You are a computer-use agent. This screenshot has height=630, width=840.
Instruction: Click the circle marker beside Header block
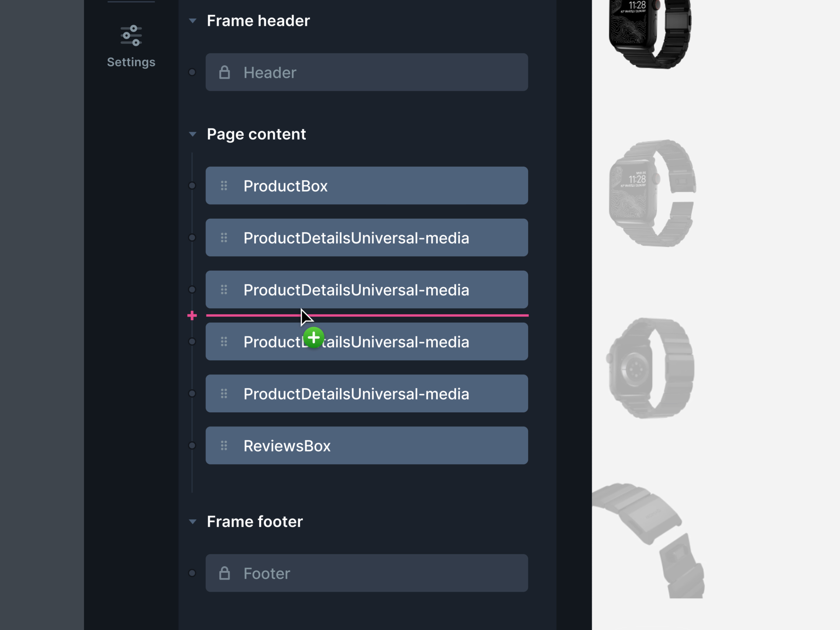(x=192, y=72)
